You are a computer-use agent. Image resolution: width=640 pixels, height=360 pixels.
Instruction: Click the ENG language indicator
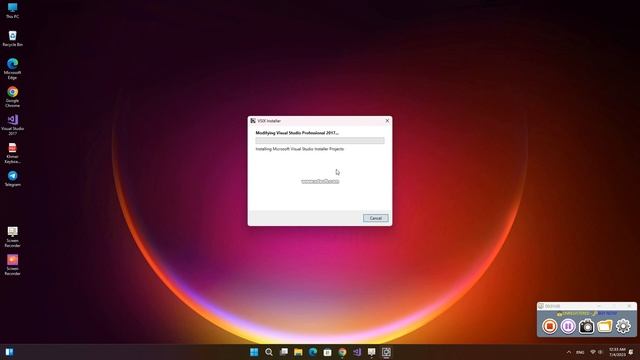[580, 352]
